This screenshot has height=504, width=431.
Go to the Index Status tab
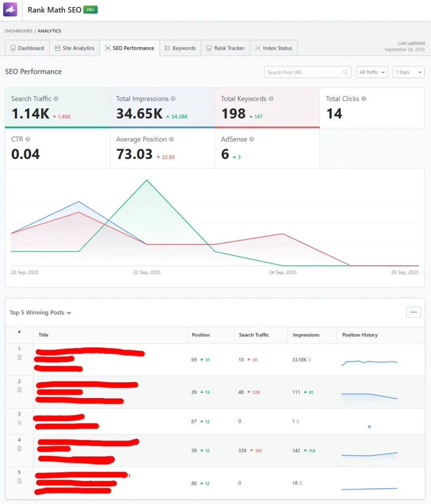pyautogui.click(x=273, y=48)
